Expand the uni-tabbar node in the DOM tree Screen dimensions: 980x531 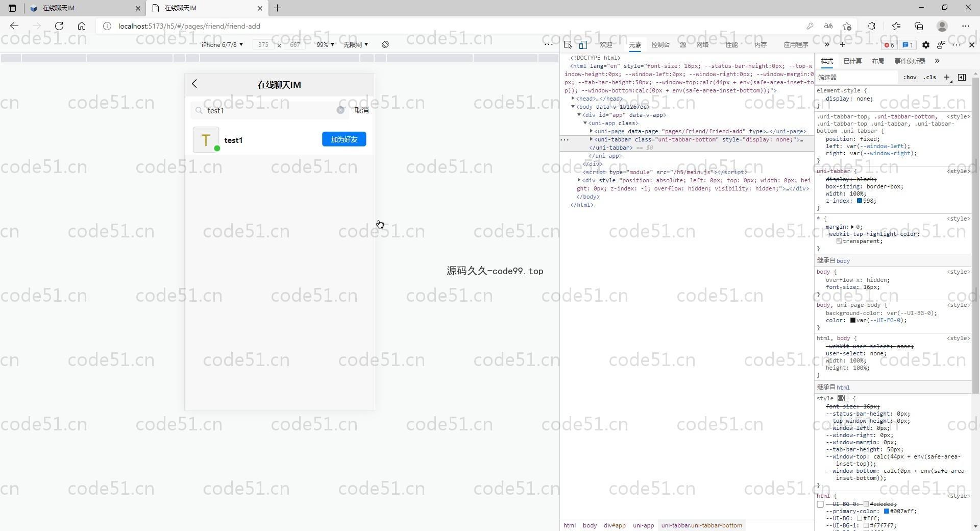click(x=592, y=139)
